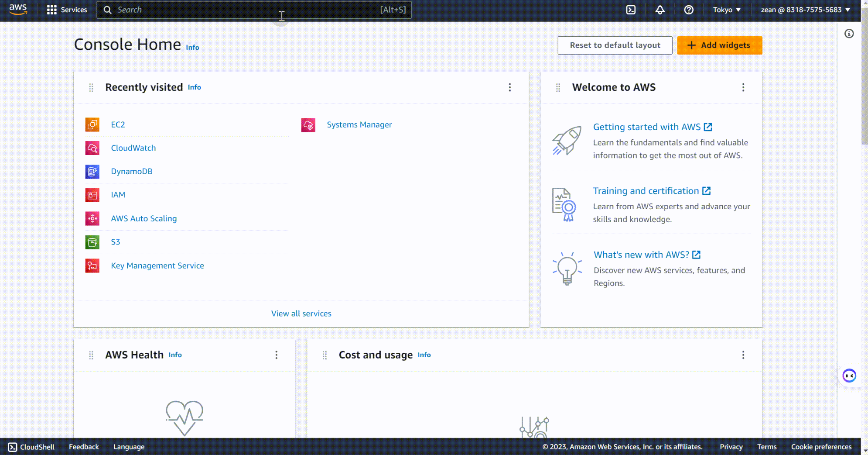The width and height of the screenshot is (868, 455).
Task: Focus the top Search field
Action: coord(254,10)
